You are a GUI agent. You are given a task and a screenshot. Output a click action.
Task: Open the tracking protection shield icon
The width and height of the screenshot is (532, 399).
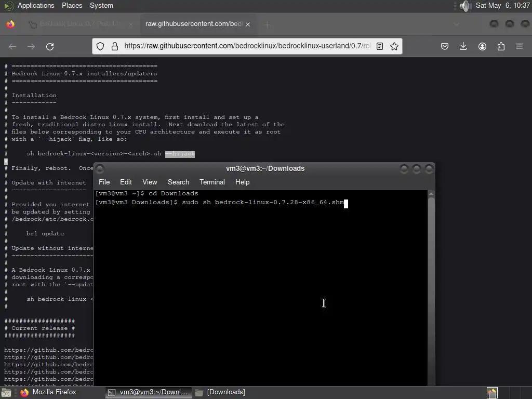coord(100,46)
